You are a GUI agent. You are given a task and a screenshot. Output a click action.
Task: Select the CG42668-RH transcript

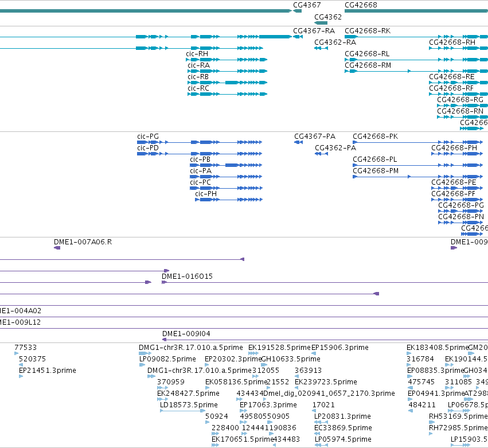[452, 42]
